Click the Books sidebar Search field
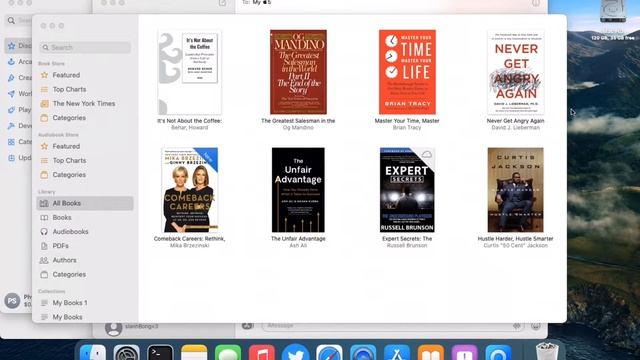The height and width of the screenshot is (360, 640). click(x=85, y=47)
